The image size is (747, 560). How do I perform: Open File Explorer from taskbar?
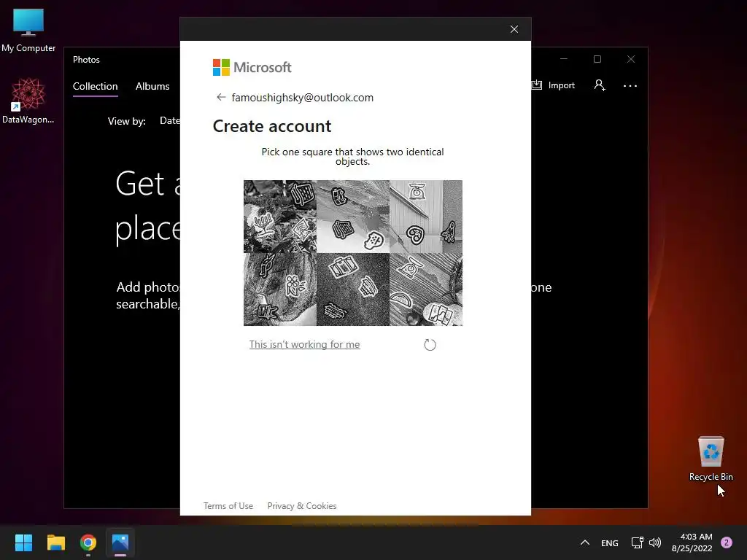[x=55, y=542]
